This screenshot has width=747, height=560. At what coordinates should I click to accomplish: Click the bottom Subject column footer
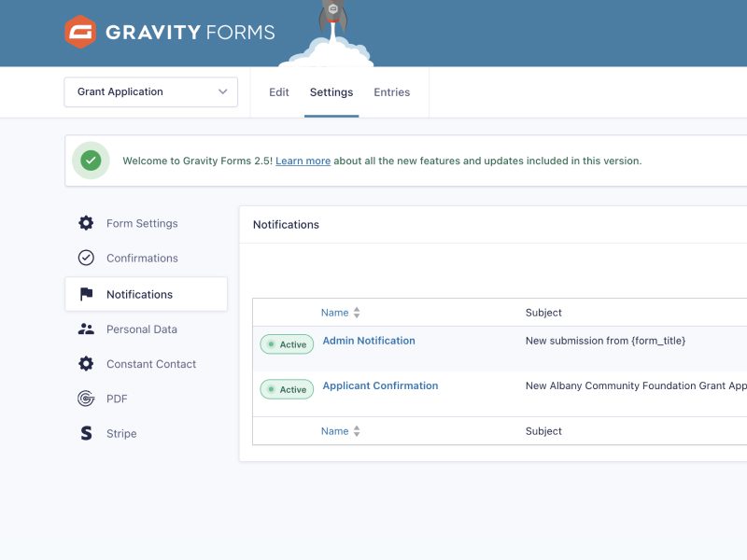click(x=543, y=431)
